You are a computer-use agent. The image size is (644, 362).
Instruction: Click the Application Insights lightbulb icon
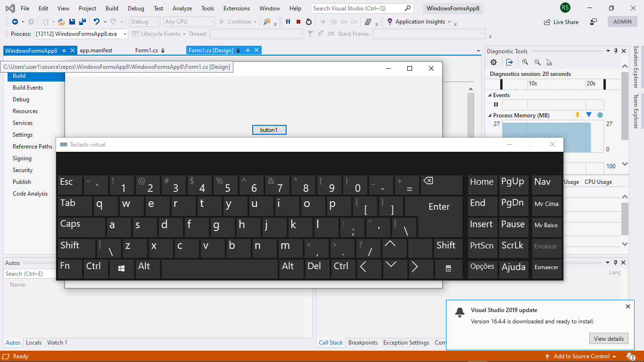[x=390, y=22]
